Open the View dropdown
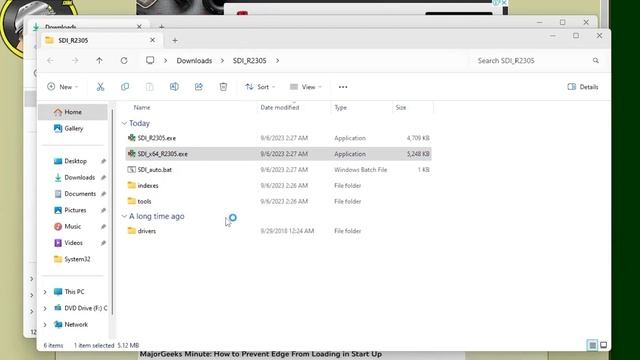The width and height of the screenshot is (640, 360). 306,87
